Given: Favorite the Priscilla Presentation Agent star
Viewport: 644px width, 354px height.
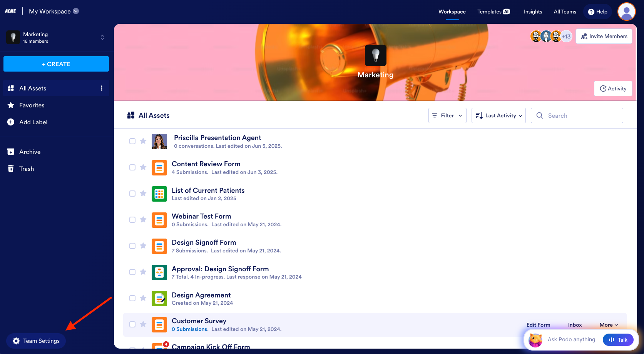Looking at the screenshot, I should 143,141.
